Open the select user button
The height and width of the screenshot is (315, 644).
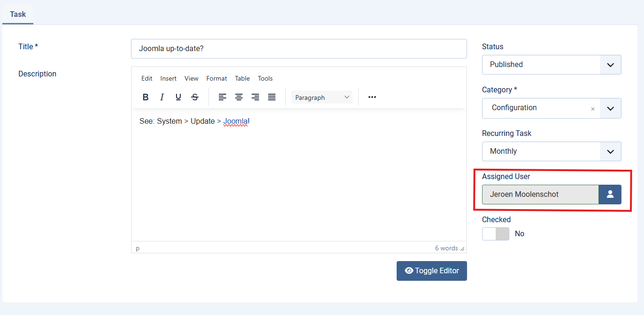[x=610, y=195]
